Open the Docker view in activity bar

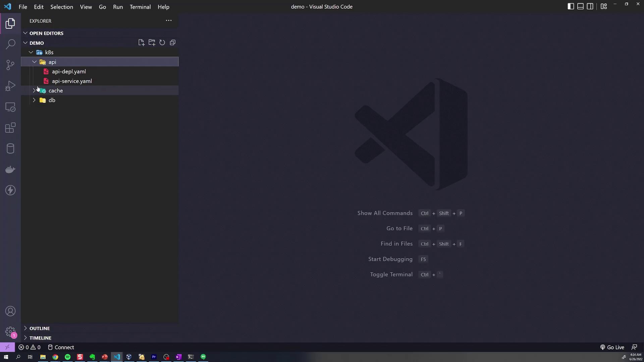(10, 170)
